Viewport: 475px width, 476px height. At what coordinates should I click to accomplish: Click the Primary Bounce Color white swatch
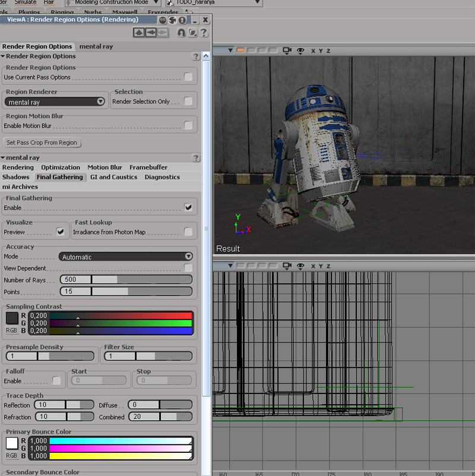point(12,443)
